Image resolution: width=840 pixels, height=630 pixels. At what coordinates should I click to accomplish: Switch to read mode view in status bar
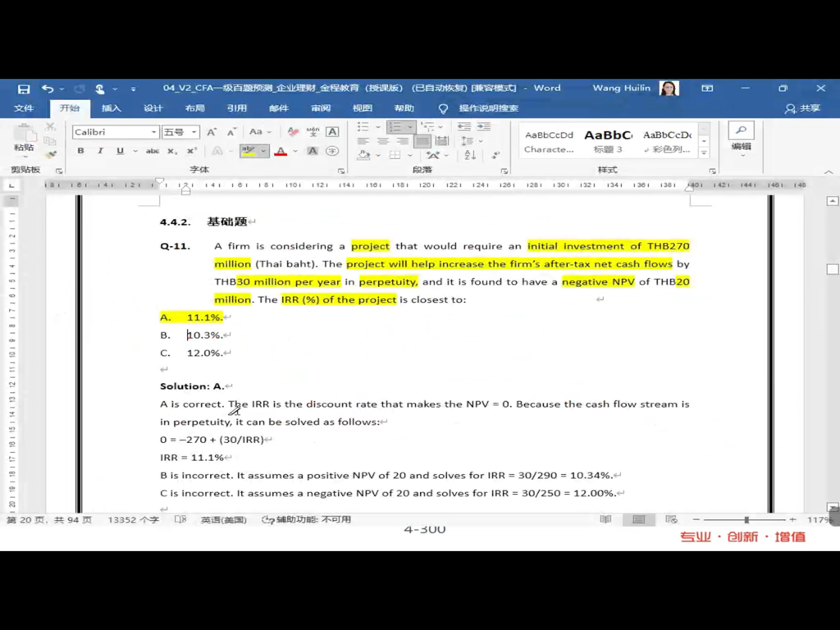coord(606,519)
